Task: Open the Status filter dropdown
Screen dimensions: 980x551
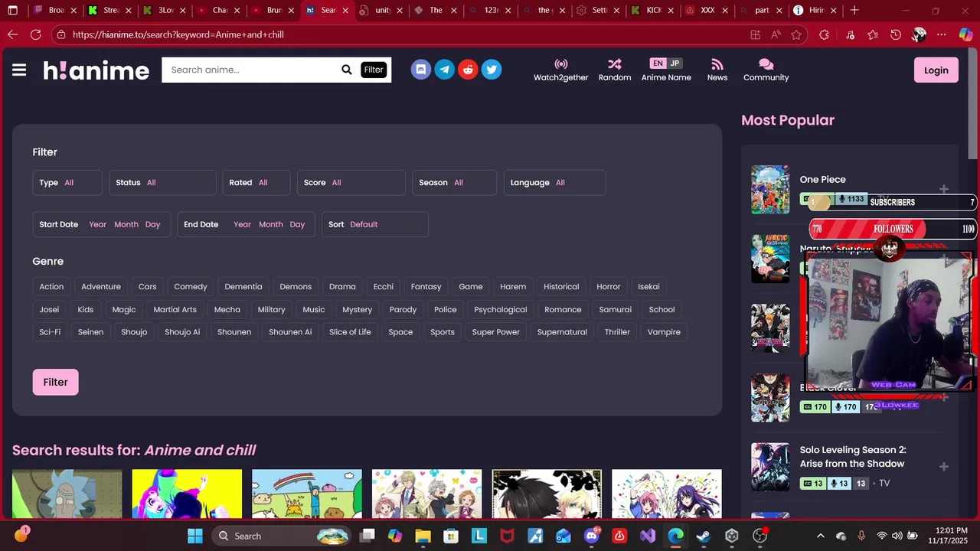Action: 162,182
